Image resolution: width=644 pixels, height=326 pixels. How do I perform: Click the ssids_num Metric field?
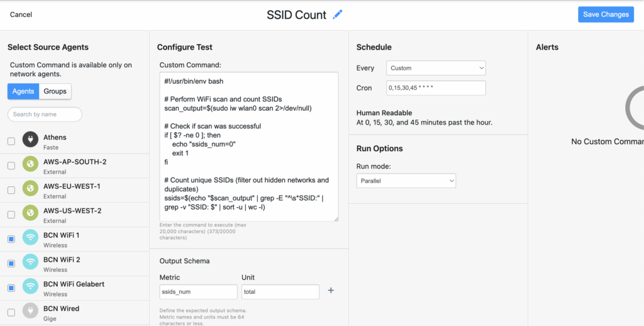tap(198, 292)
